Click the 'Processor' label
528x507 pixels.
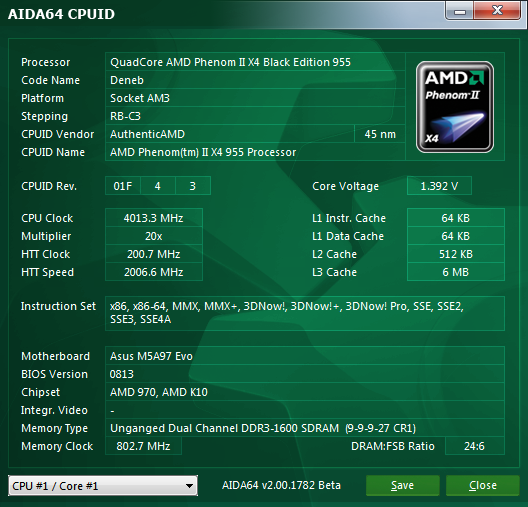click(45, 62)
